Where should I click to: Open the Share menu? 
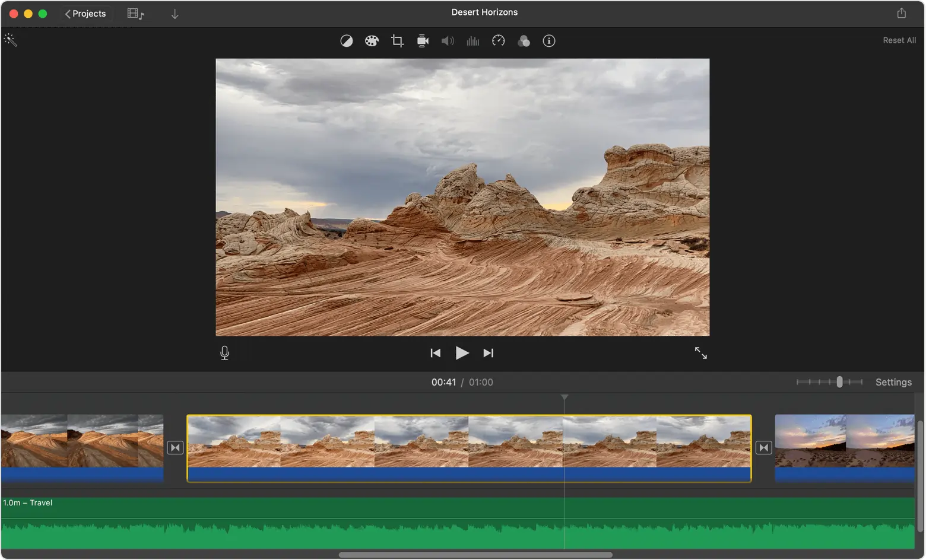click(902, 12)
